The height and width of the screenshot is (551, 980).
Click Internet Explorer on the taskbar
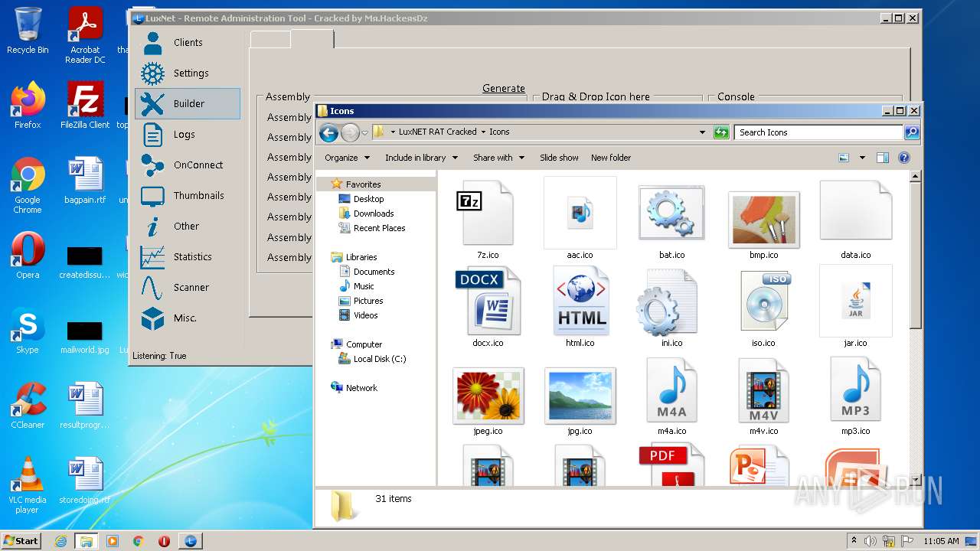60,541
